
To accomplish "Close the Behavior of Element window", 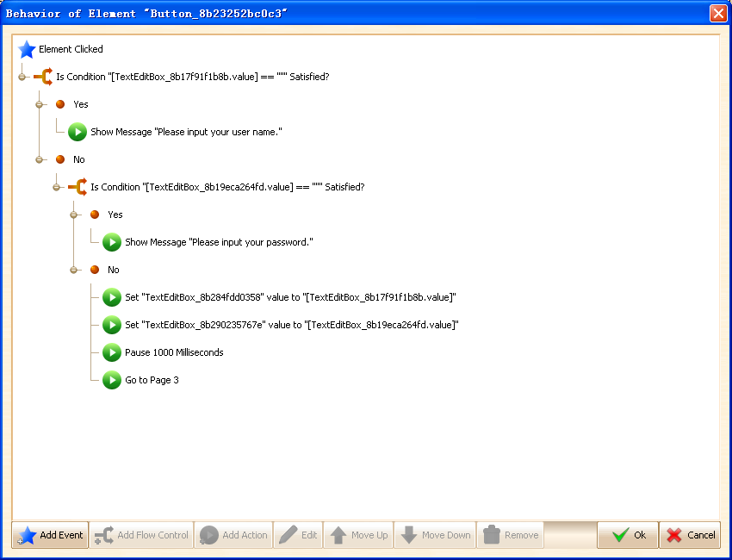I will [717, 14].
